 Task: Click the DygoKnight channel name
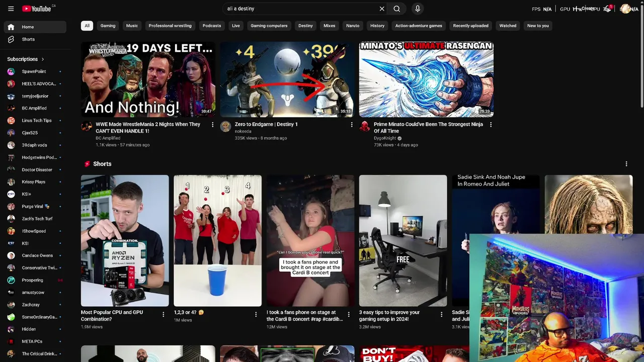point(385,138)
